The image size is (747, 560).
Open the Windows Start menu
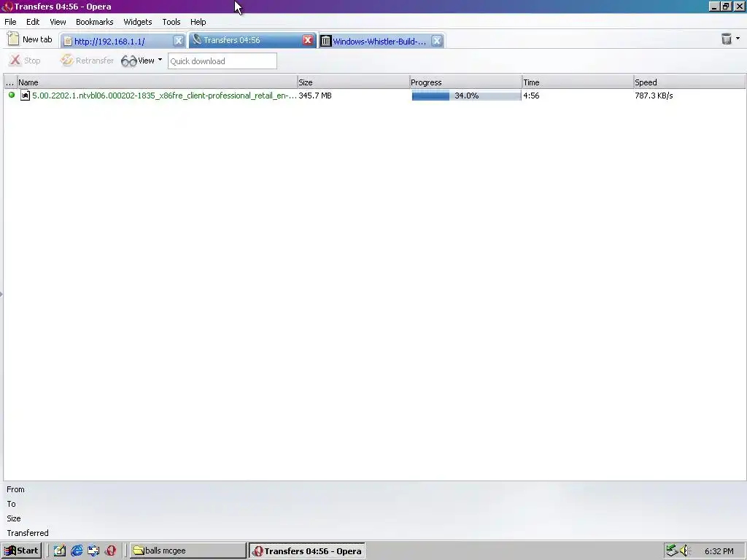click(21, 551)
